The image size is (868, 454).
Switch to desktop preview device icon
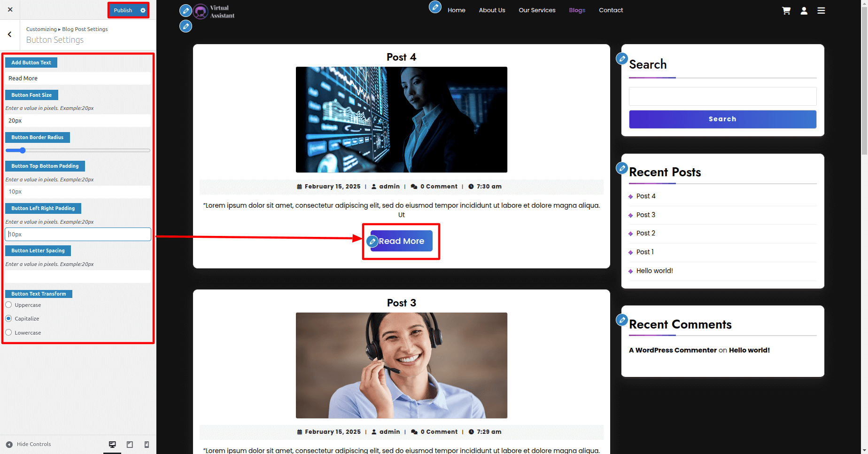(112, 445)
